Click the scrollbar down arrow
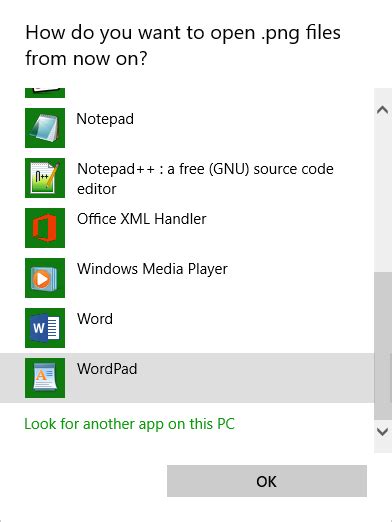Screen dimensions: 392x522 383,431
